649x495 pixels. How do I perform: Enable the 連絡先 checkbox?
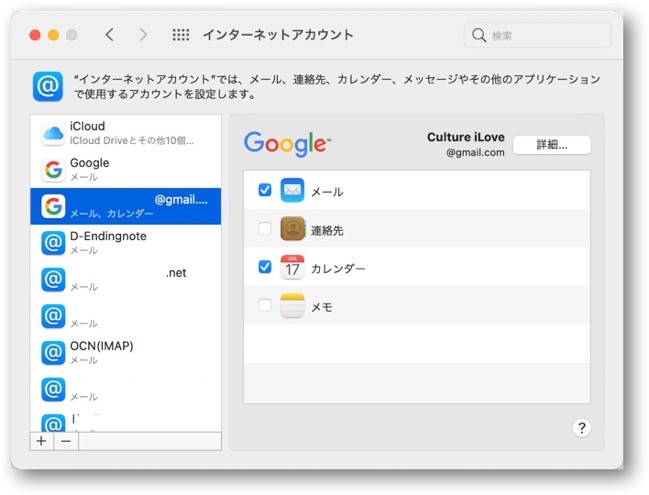[265, 228]
